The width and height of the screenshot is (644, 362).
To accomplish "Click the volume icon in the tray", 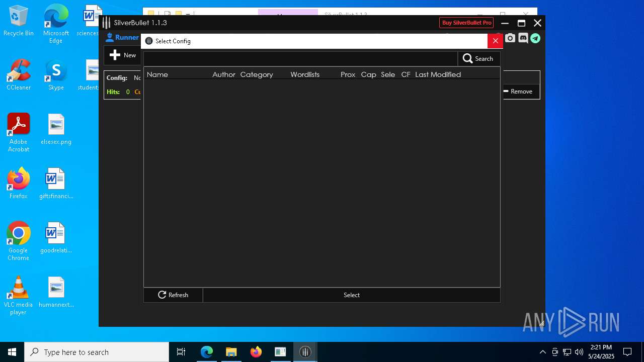I will point(579,352).
